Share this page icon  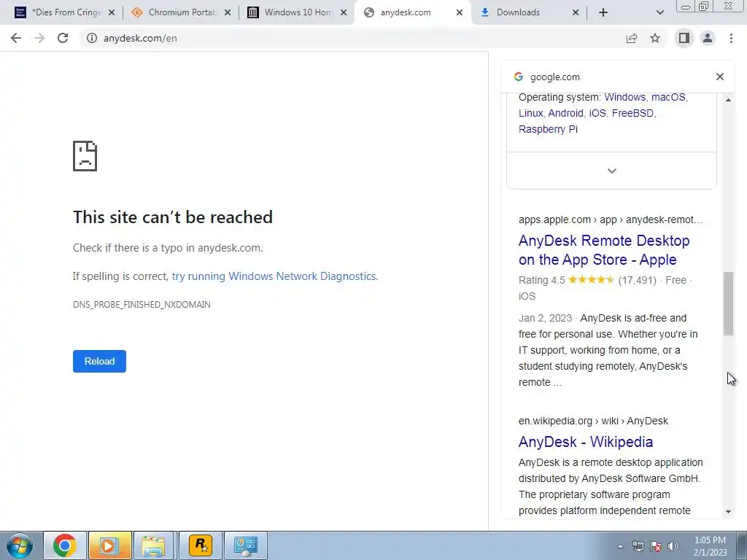(632, 38)
